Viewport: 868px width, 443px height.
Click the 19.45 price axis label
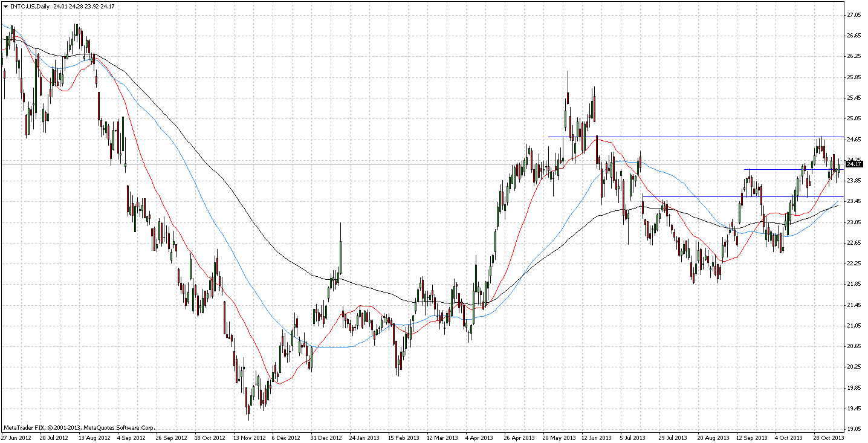[x=853, y=409]
